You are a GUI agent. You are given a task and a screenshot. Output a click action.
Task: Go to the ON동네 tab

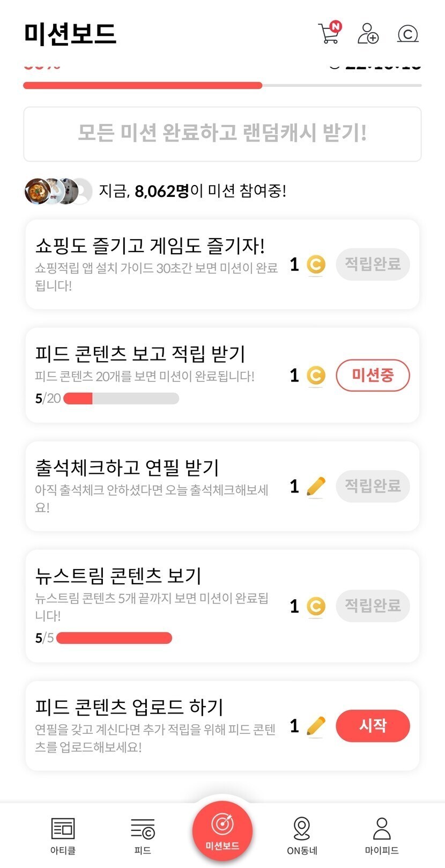302,835
